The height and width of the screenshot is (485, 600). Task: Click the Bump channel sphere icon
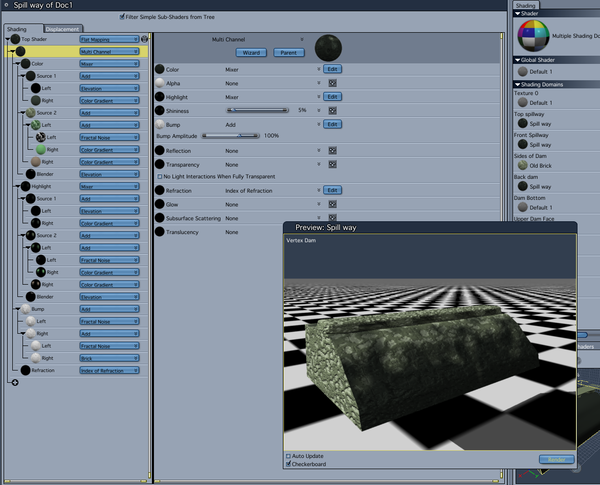pos(160,124)
